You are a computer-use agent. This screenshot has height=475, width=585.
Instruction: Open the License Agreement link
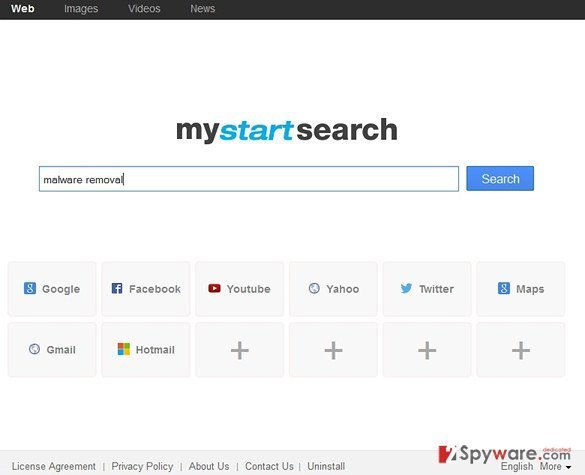click(54, 466)
